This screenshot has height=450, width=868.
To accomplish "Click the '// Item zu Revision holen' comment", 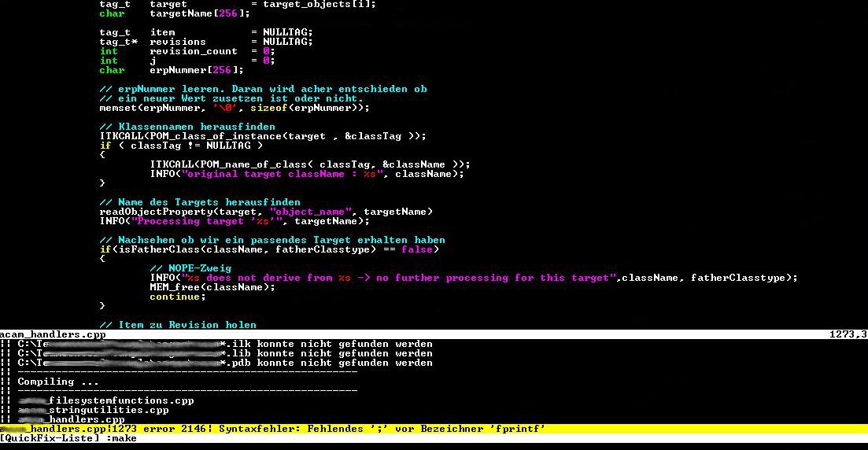I will click(x=178, y=325).
